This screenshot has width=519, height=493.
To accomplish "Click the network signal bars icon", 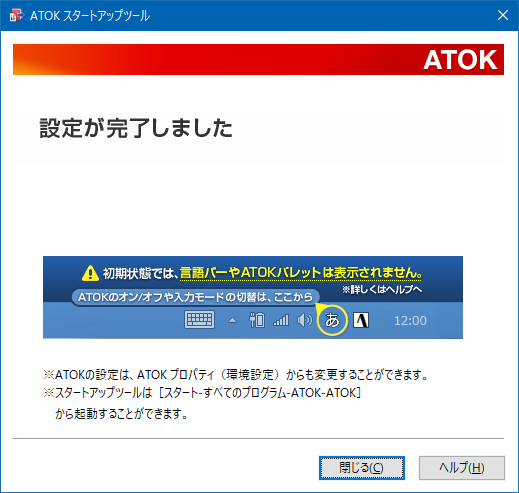I will click(x=281, y=320).
